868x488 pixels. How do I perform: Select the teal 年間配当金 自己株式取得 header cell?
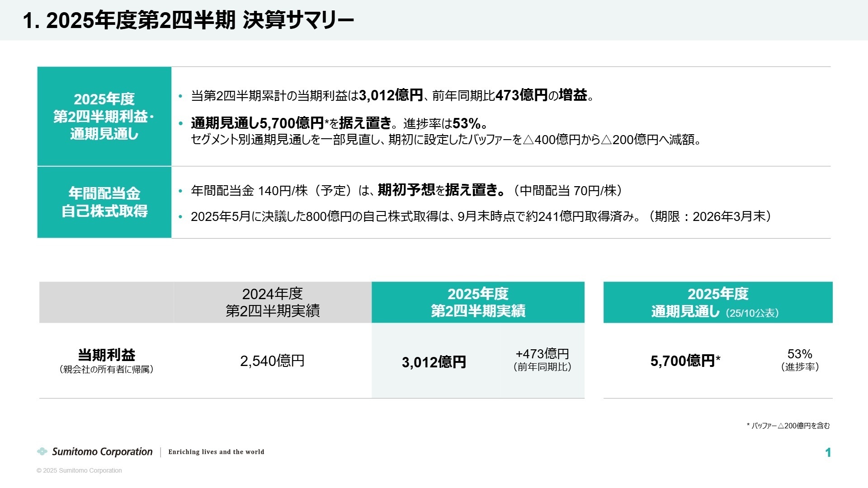point(104,202)
